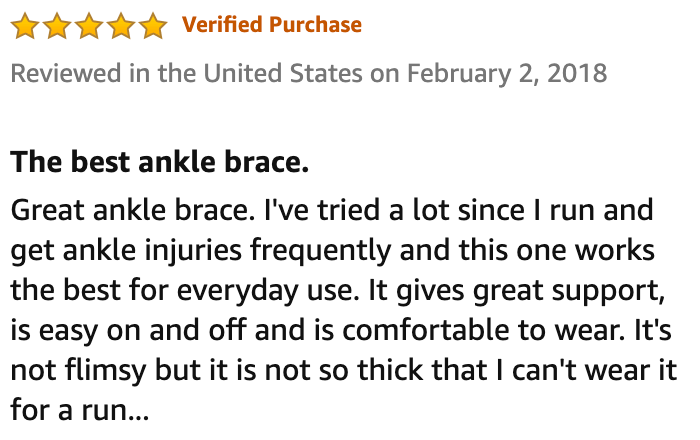Image resolution: width=700 pixels, height=440 pixels.
Task: Click the Verified Purchase label
Action: (x=272, y=25)
